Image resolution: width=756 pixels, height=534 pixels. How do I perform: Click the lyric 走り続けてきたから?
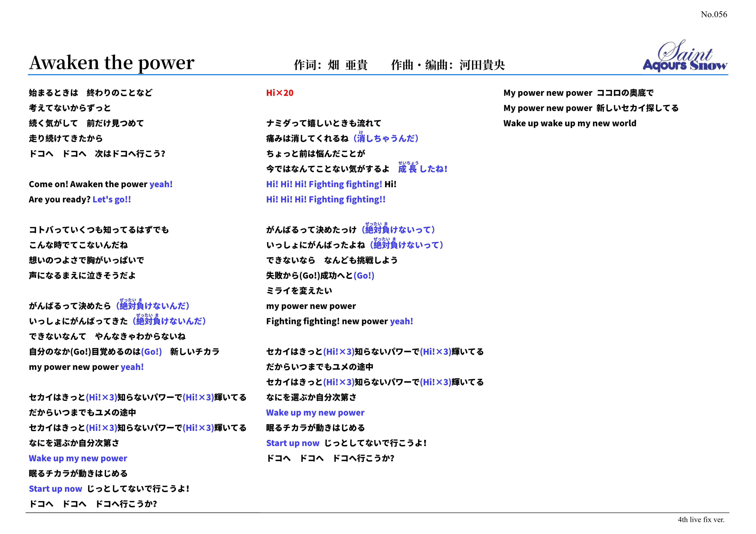[66, 139]
